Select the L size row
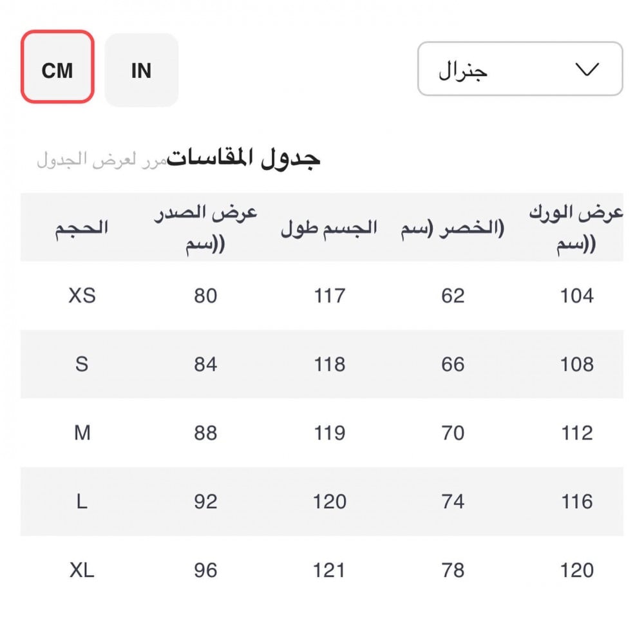Image resolution: width=644 pixels, height=644 pixels. pyautogui.click(x=82, y=502)
